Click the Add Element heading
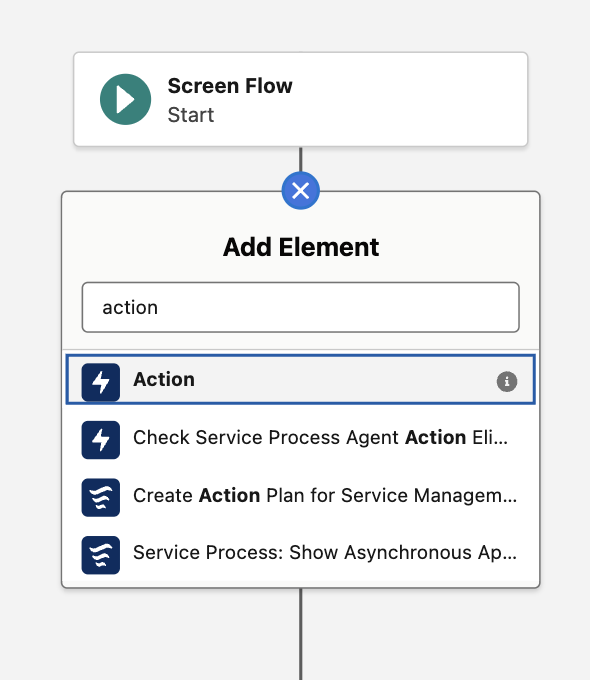590x680 pixels. [x=301, y=247]
